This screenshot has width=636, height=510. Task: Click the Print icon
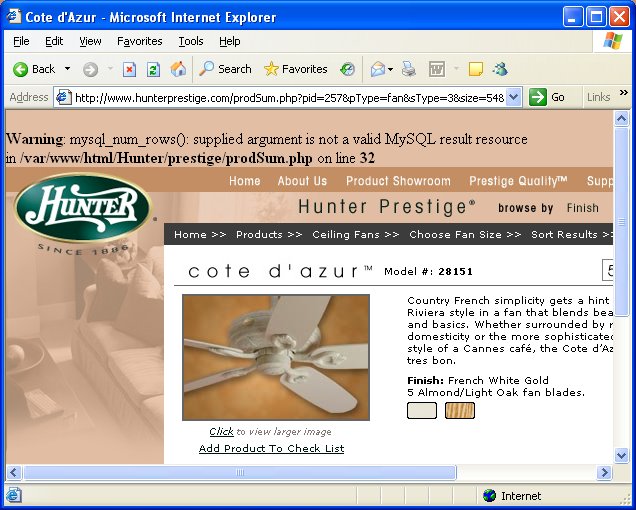click(408, 69)
